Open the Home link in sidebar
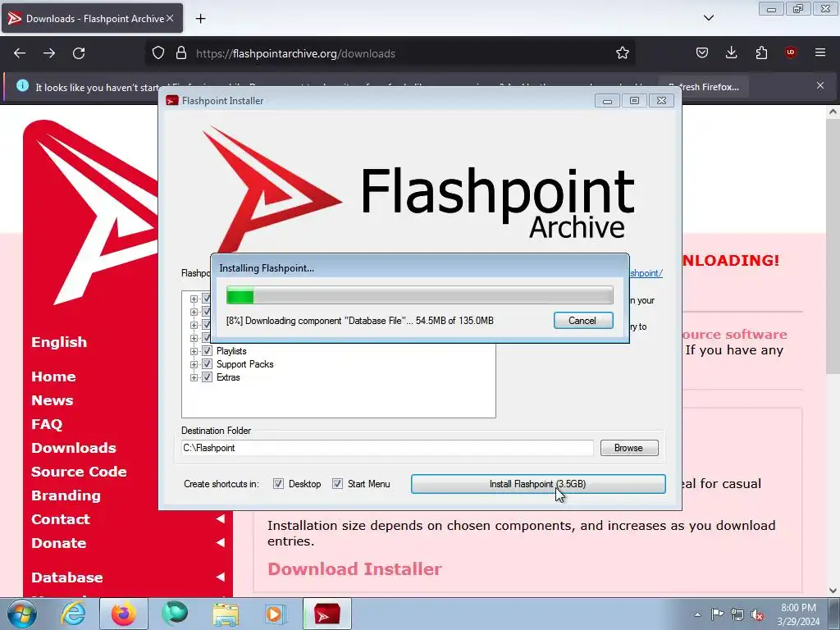The image size is (840, 630). tap(53, 377)
